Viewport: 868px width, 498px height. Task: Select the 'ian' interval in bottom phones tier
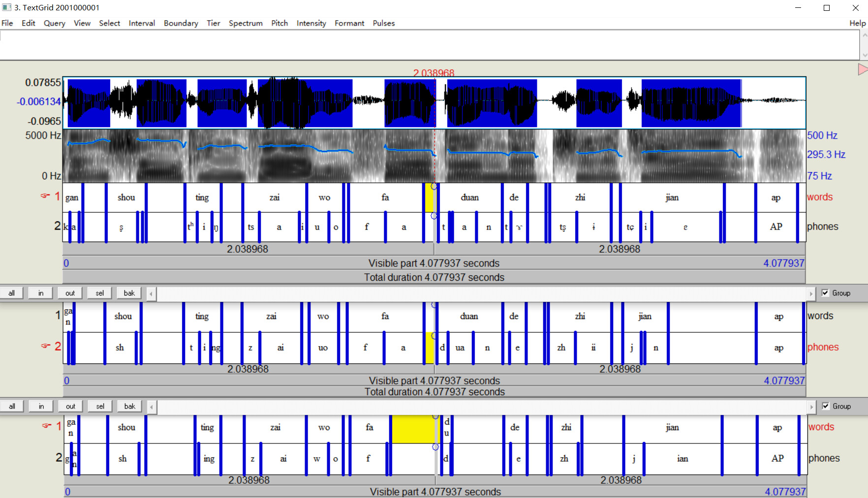(682, 459)
